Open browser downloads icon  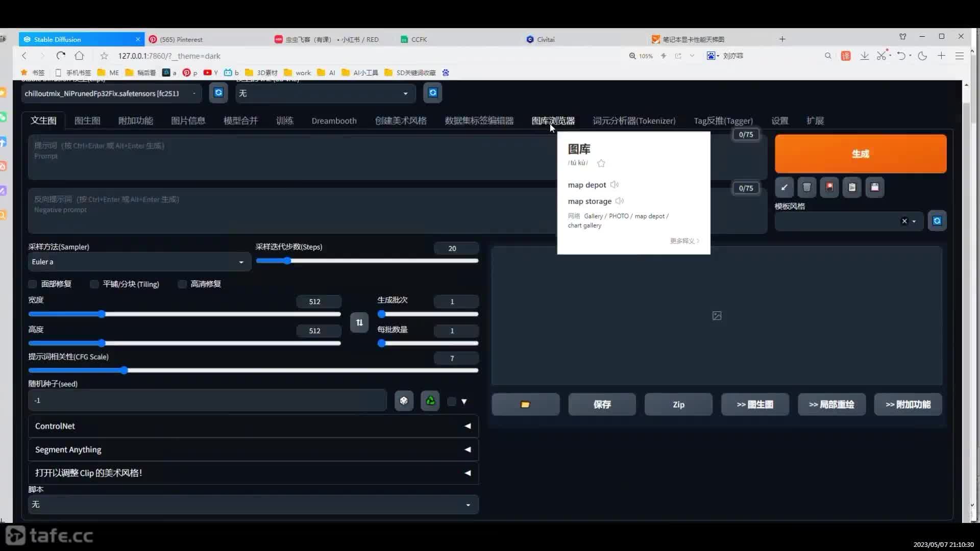864,56
